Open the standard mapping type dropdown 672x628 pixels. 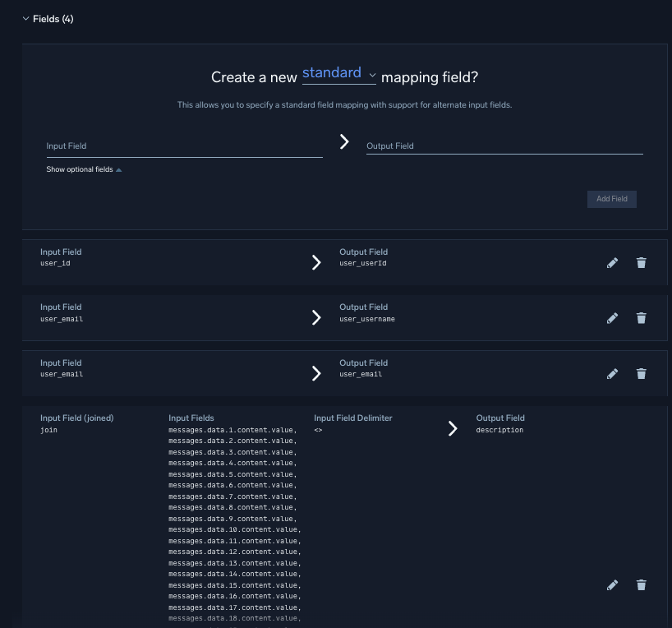coord(338,74)
